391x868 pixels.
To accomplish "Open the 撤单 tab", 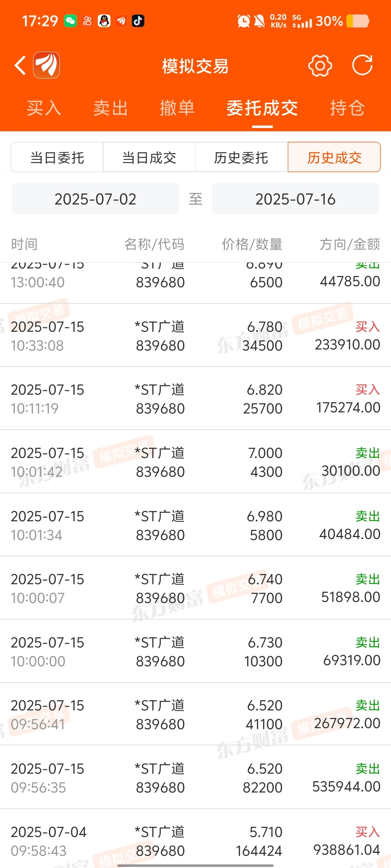I will 177,108.
